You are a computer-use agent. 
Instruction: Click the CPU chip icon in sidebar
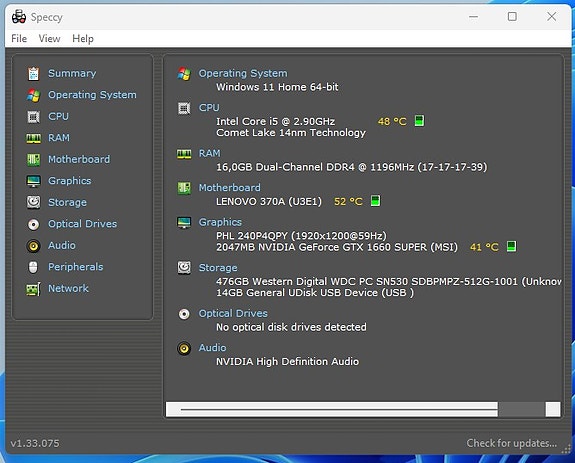click(x=33, y=117)
